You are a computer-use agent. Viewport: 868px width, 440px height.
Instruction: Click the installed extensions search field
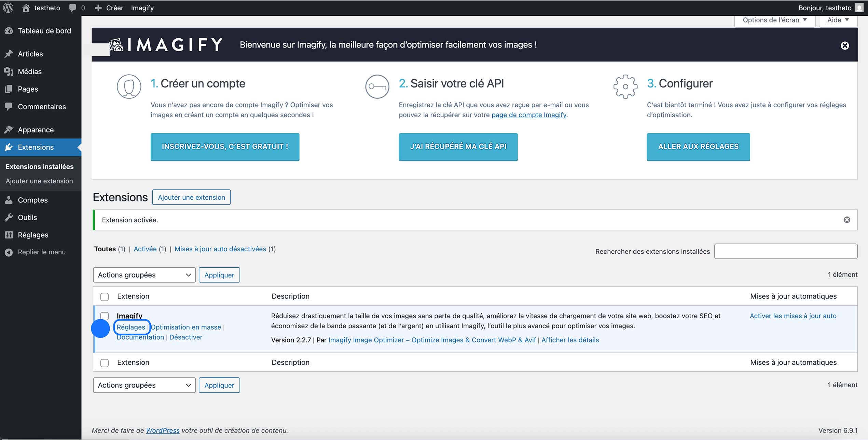click(786, 251)
